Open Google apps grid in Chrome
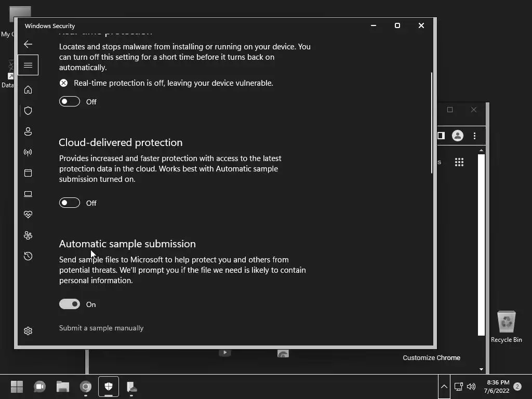This screenshot has height=399, width=532. (x=459, y=162)
